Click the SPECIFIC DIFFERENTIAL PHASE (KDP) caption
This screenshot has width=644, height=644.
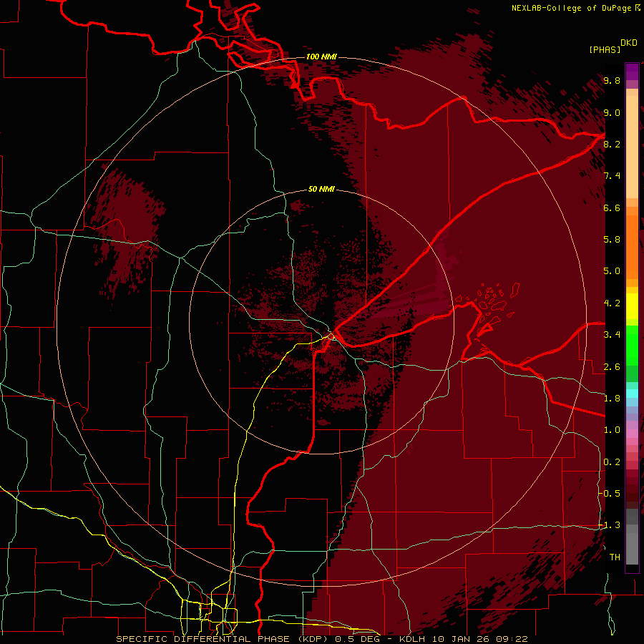[223, 639]
